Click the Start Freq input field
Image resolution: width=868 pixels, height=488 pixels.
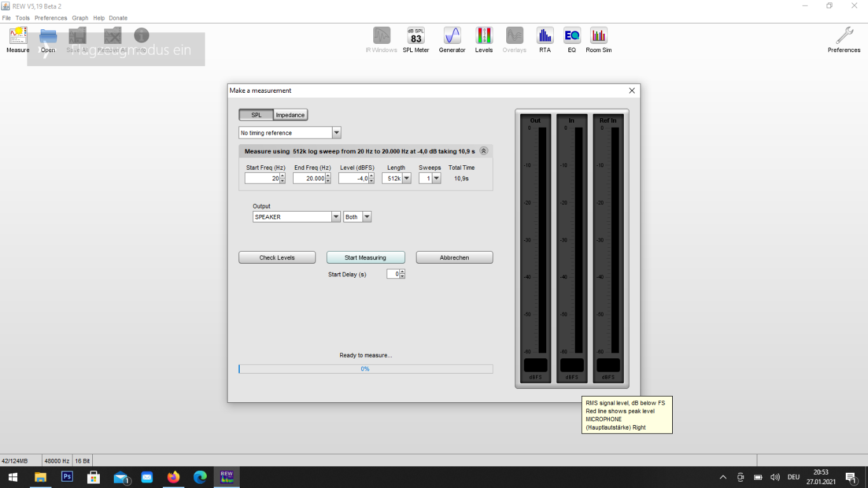click(x=262, y=179)
